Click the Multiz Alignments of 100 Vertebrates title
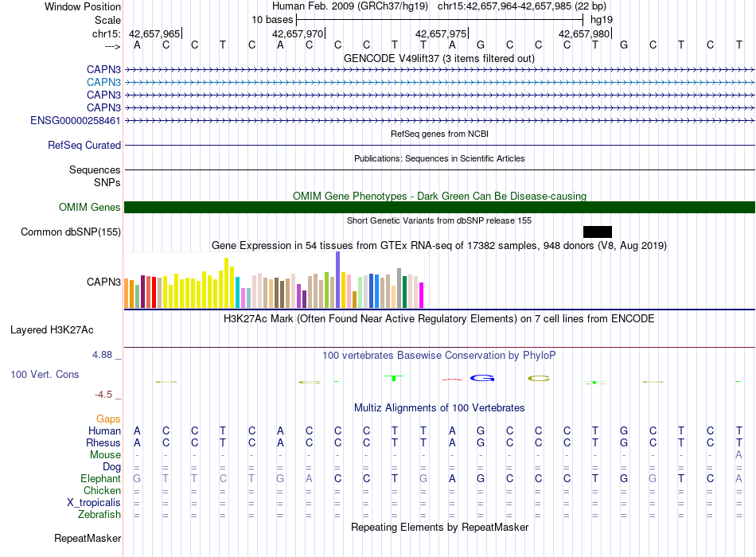The height and width of the screenshot is (557, 756). click(439, 407)
